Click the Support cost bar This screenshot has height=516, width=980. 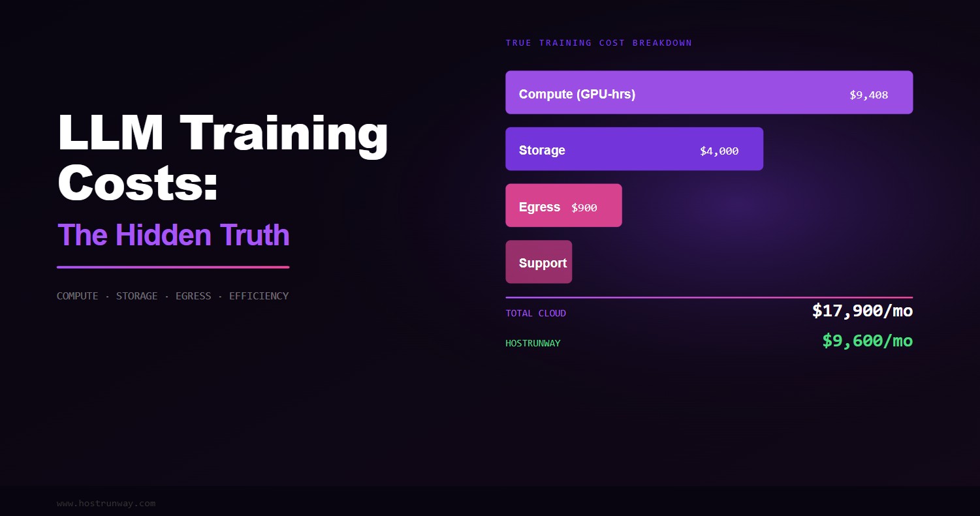point(539,262)
